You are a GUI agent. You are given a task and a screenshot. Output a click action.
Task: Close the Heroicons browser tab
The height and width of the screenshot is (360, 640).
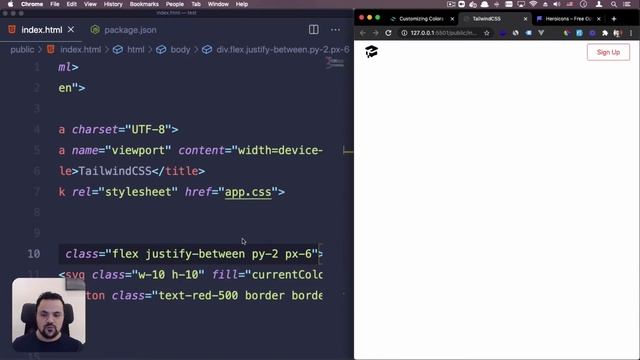599,19
